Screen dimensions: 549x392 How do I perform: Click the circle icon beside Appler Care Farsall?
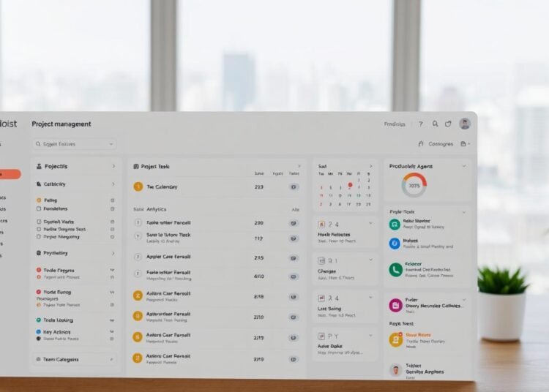click(x=138, y=257)
